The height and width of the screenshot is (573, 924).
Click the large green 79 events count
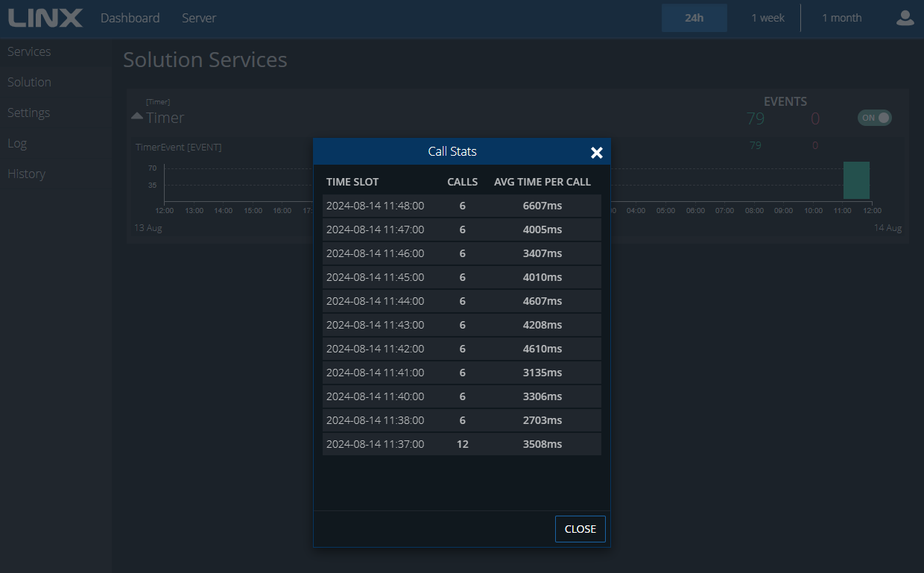756,118
